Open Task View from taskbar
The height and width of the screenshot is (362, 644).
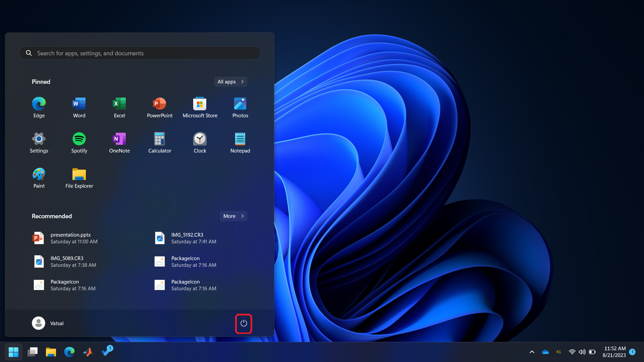click(33, 352)
